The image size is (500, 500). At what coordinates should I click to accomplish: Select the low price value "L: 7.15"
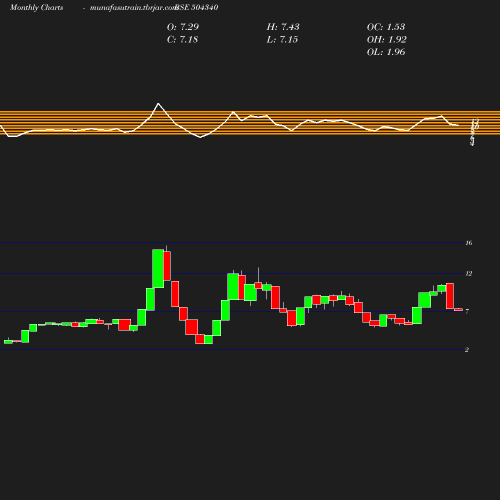pos(282,40)
